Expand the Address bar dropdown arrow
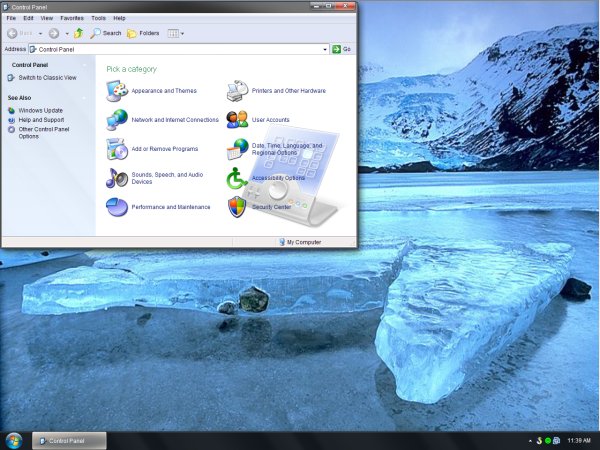The image size is (600, 450). 325,49
